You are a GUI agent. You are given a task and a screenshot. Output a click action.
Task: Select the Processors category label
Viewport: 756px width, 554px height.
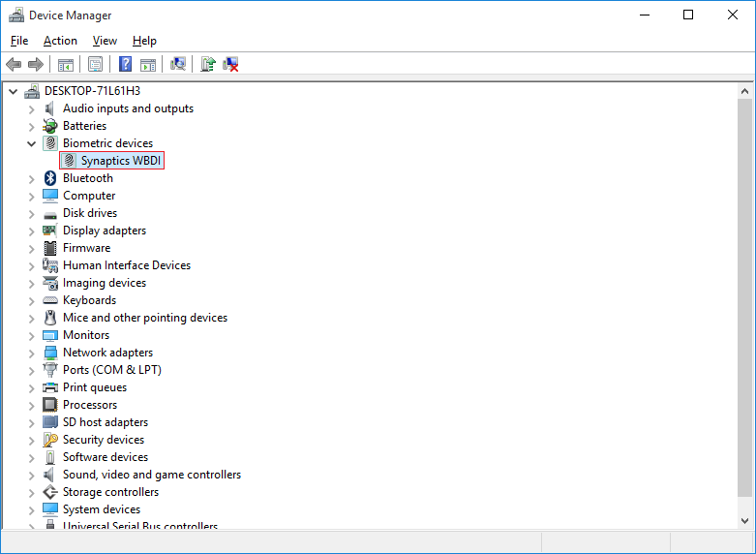click(x=90, y=405)
